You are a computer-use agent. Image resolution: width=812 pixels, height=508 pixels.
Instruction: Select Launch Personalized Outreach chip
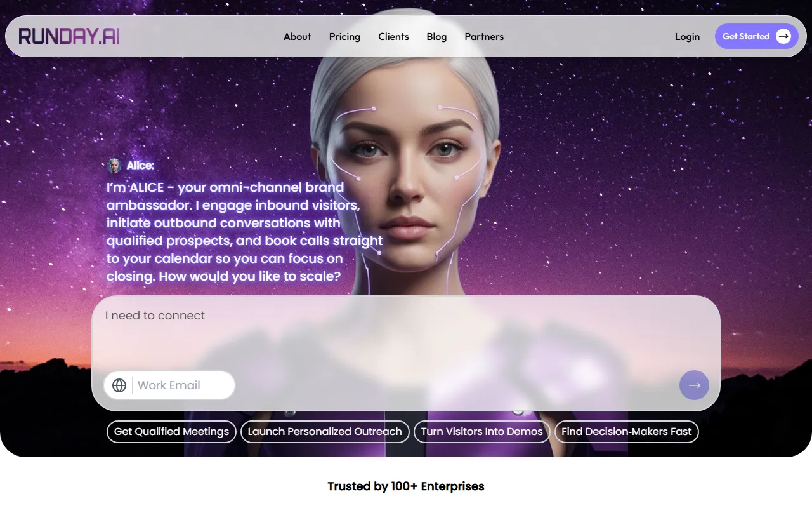[x=325, y=432]
